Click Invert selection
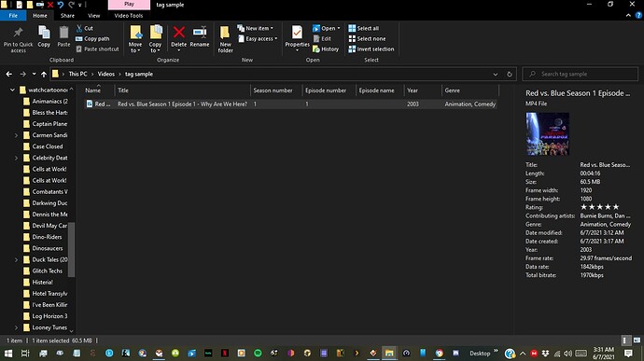This screenshot has height=361, width=644. coord(371,49)
